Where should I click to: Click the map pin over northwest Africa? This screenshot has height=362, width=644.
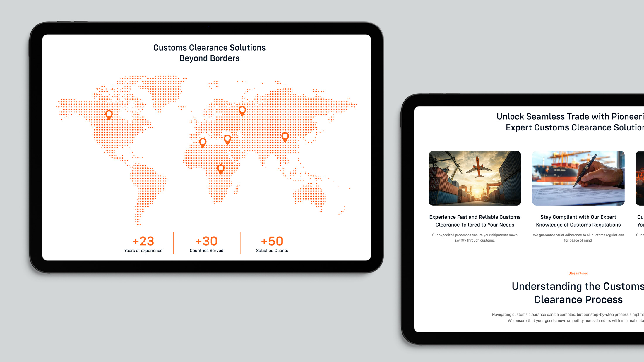pyautogui.click(x=203, y=142)
